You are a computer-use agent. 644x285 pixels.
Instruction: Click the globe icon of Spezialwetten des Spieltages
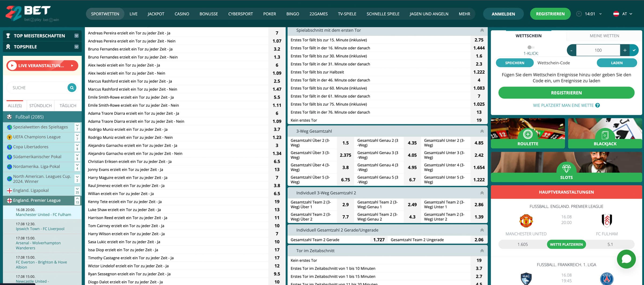coord(9,127)
